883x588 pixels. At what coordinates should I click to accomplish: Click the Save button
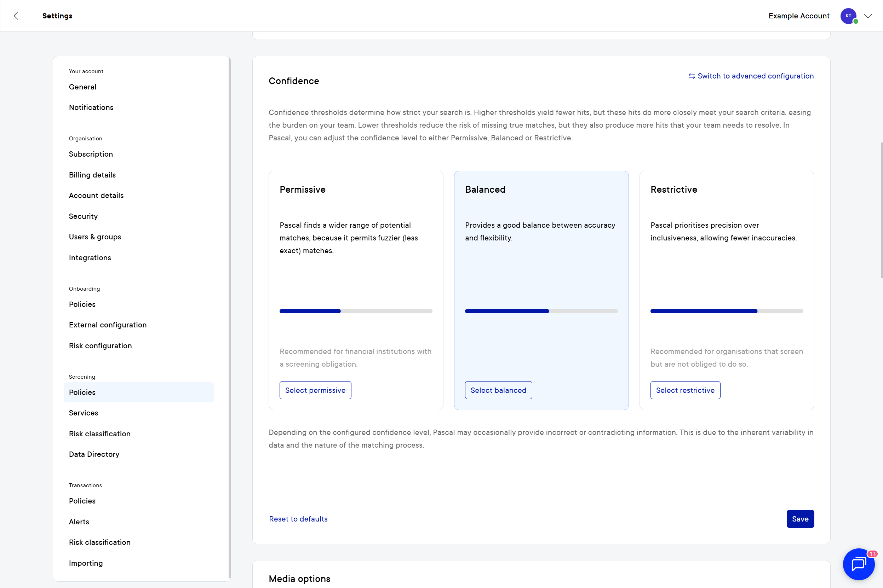click(x=800, y=519)
